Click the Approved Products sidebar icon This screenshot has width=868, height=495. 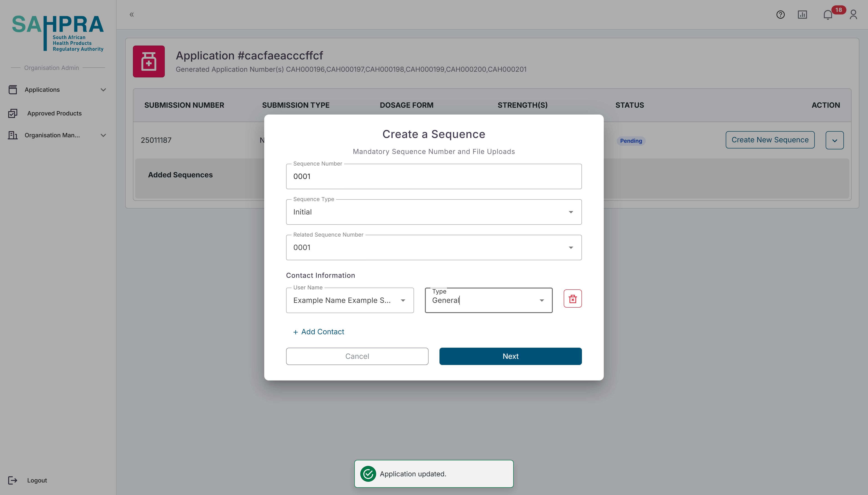click(13, 113)
